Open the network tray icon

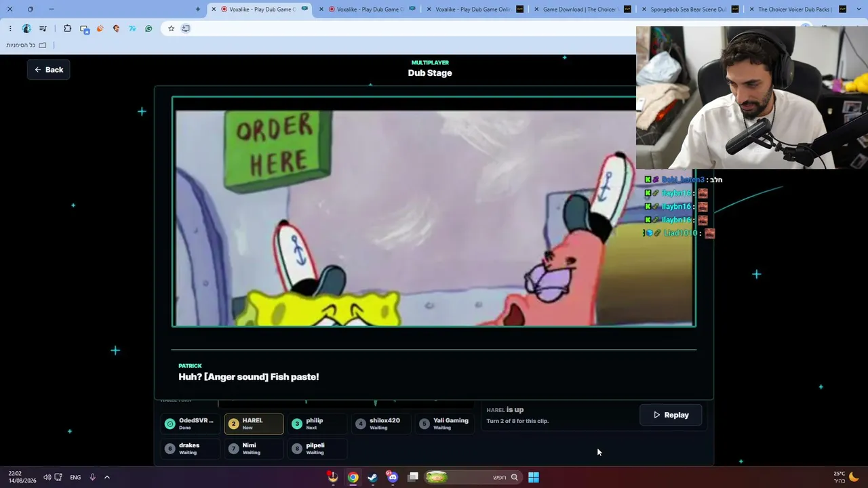coord(58,477)
